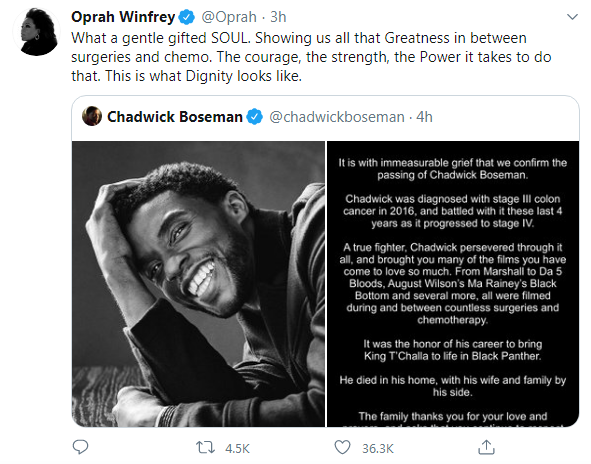Open Oprah Winfrey's profile picture
Image resolution: width=591 pixels, height=464 pixels.
coord(36,32)
